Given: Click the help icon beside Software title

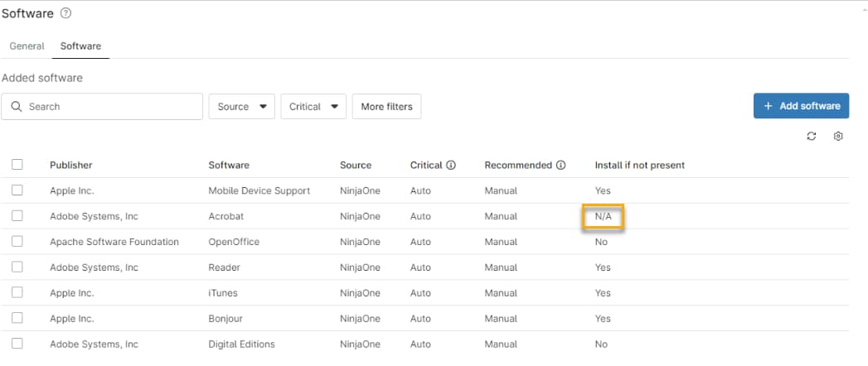Looking at the screenshot, I should (x=66, y=13).
